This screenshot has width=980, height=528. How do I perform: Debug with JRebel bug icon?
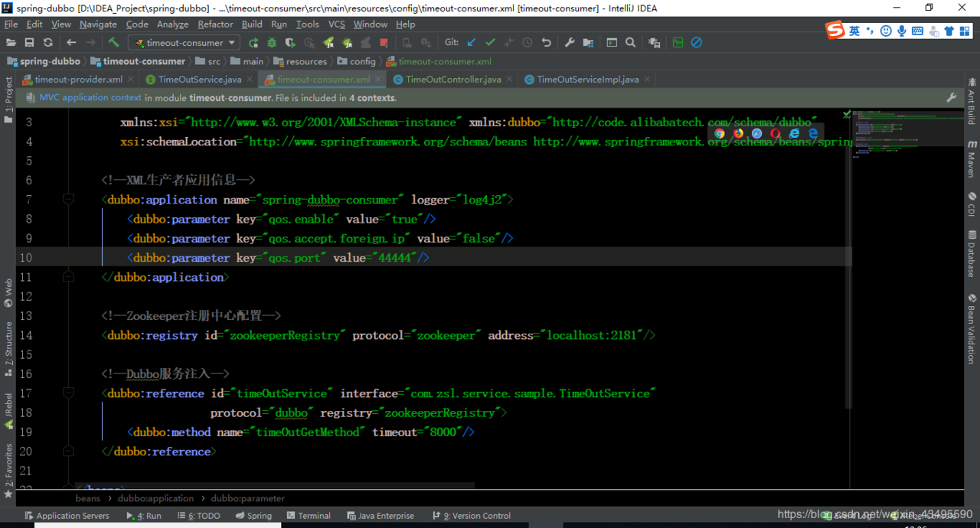(347, 43)
